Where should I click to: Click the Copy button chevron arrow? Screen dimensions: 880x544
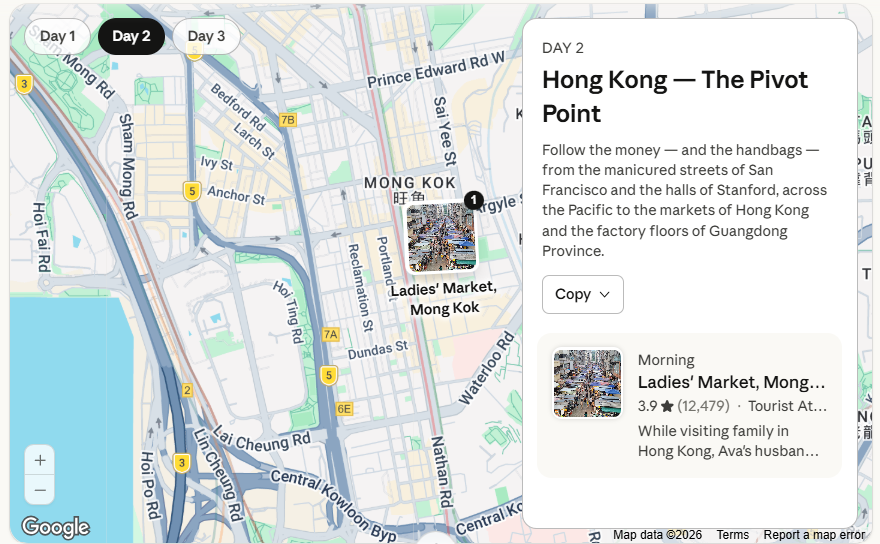pos(604,294)
